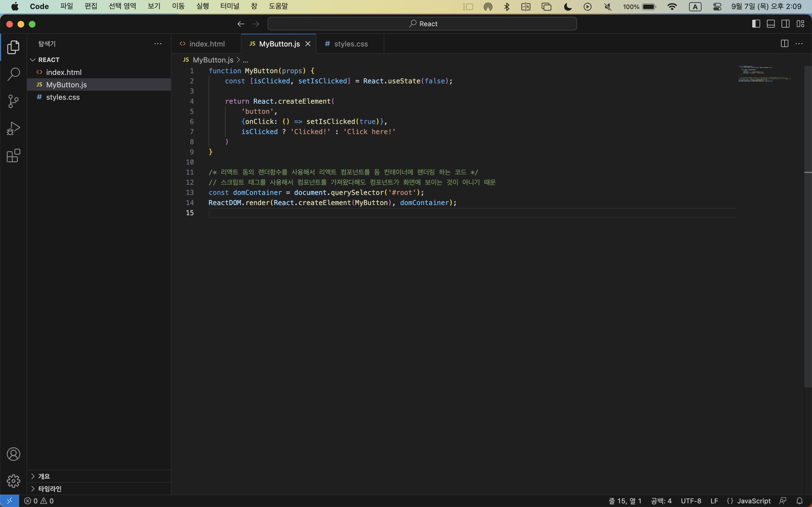Screen dimensions: 812x507
Task: Open the Search view in activity bar
Action: (14, 74)
